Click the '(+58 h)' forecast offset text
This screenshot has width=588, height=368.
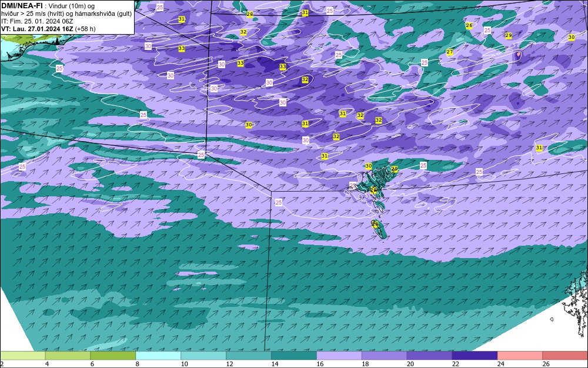85,29
